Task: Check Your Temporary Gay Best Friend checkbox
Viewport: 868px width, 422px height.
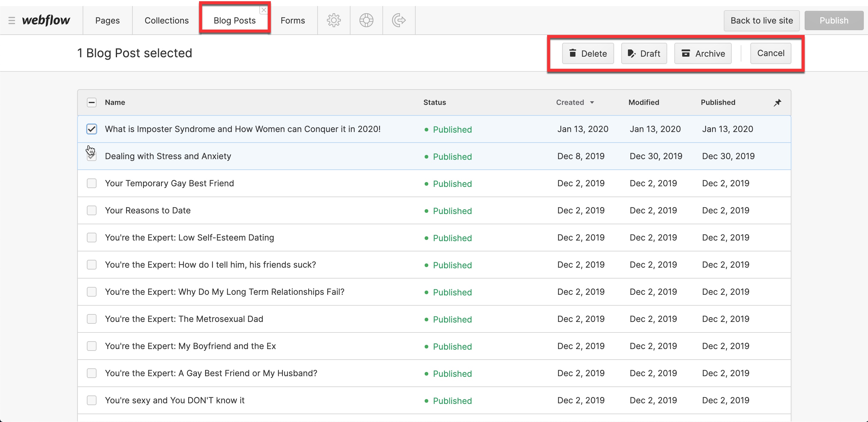Action: point(91,183)
